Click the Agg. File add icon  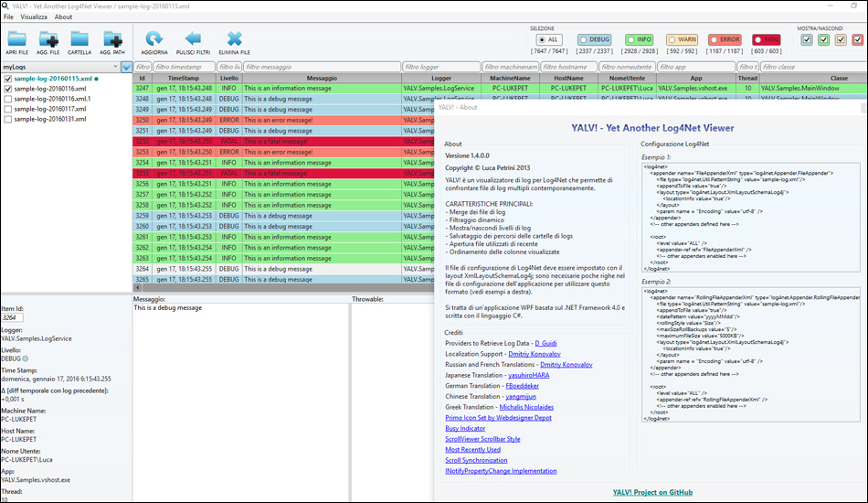pyautogui.click(x=48, y=38)
